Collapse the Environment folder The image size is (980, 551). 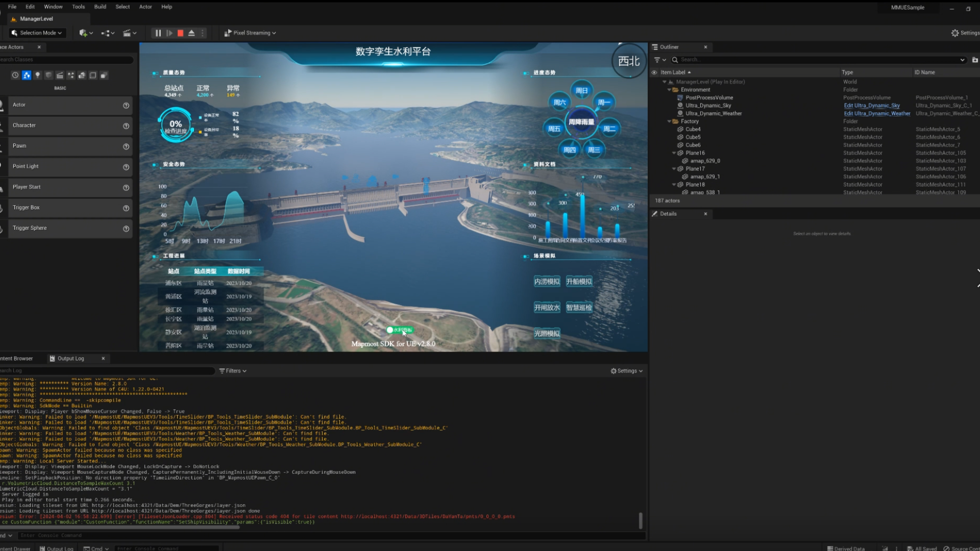coord(669,90)
